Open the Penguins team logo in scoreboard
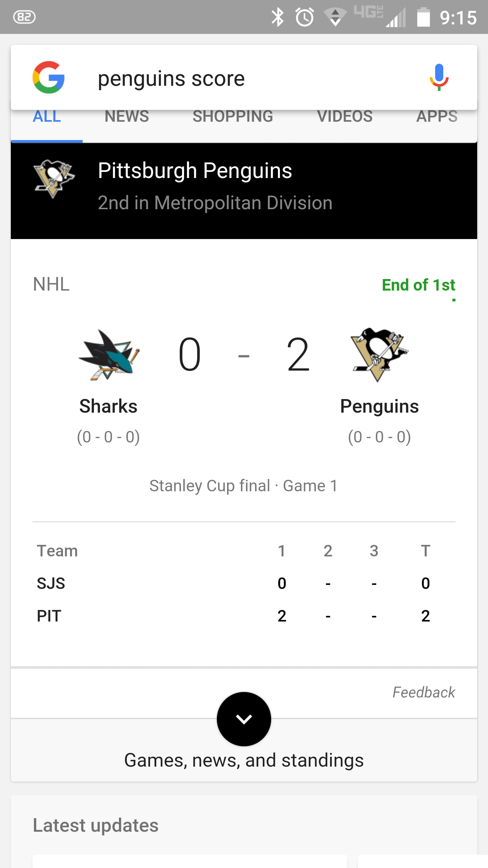The width and height of the screenshot is (488, 868). coord(380,355)
